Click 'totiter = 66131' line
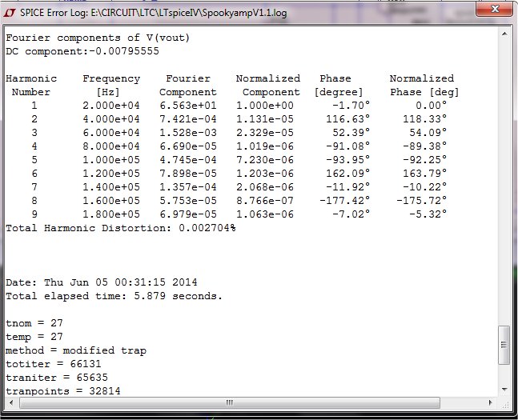Image resolution: width=518 pixels, height=420 pixels. pos(54,364)
